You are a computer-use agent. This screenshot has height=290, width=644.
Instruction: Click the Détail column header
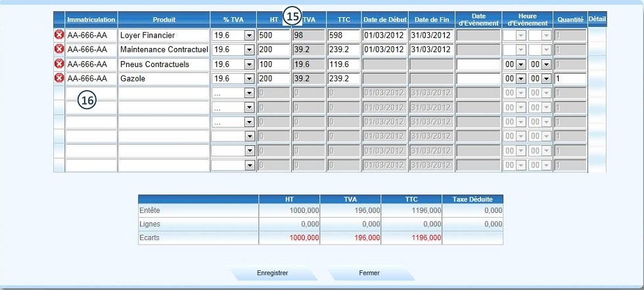tap(597, 19)
